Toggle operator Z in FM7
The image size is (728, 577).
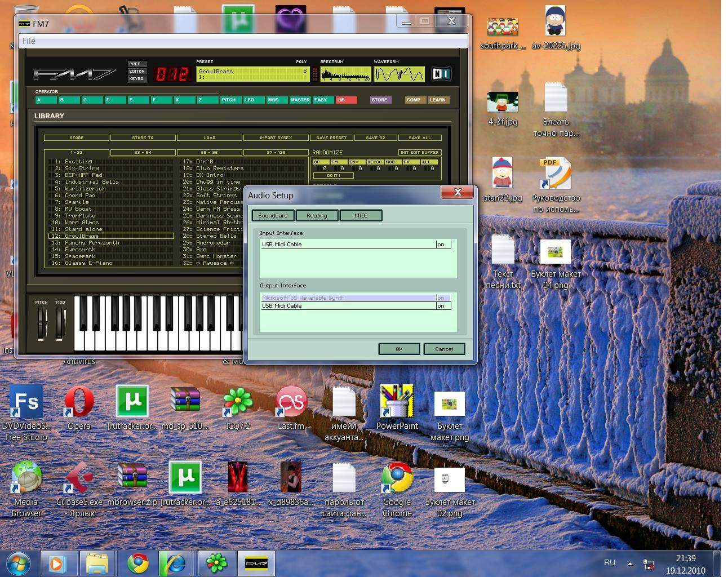click(207, 100)
